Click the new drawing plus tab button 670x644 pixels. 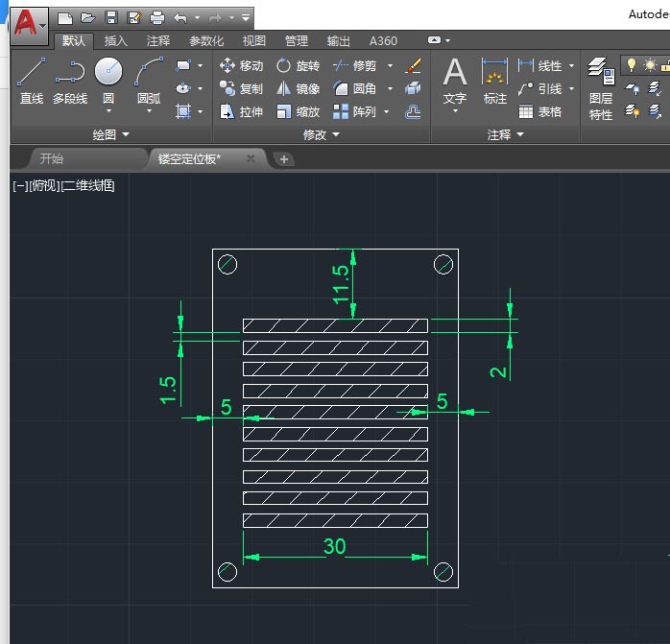coord(284,159)
